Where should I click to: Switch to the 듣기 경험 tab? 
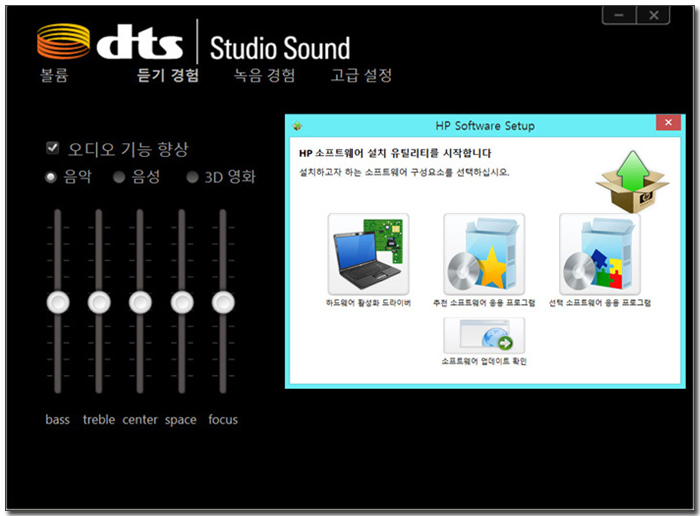coord(168,75)
